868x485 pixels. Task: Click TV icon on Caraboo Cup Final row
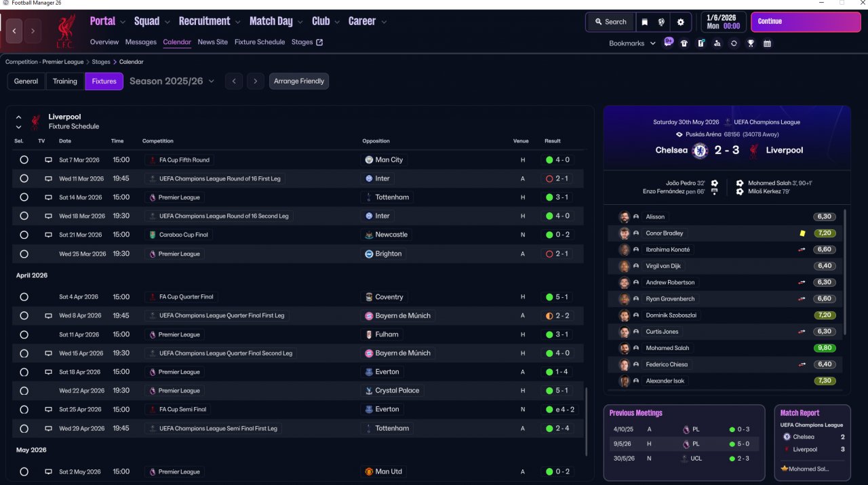coord(48,235)
